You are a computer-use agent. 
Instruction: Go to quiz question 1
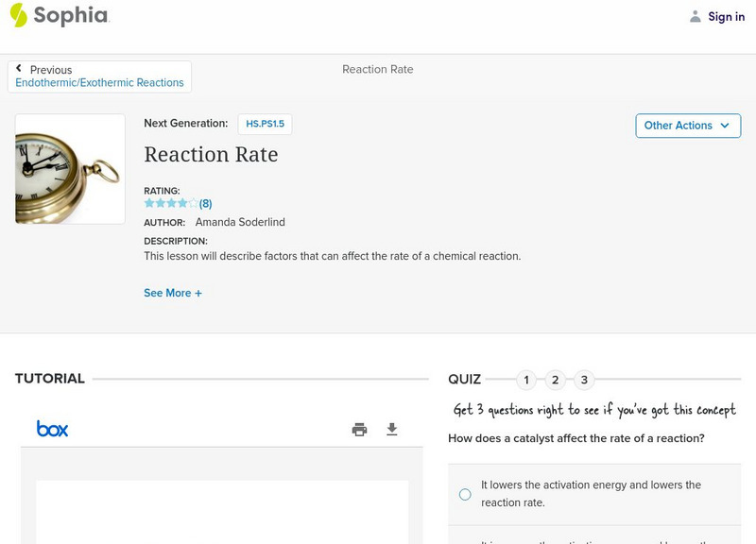526,381
